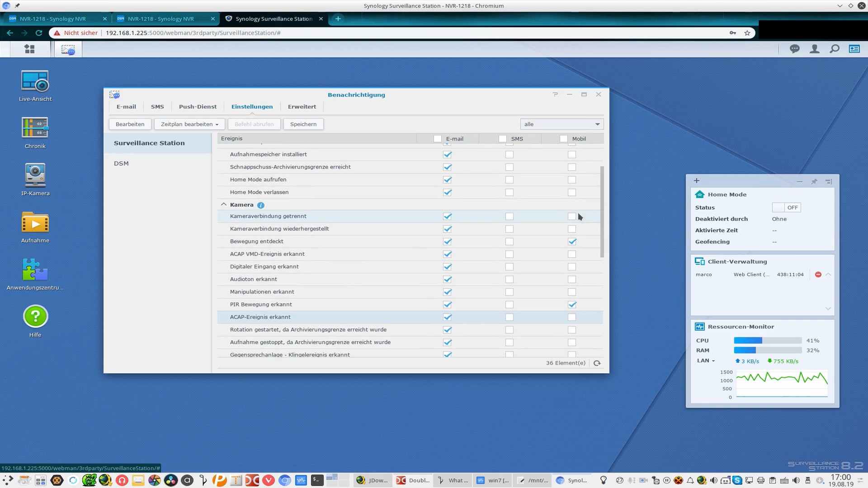
Task: Open the Aufnahme recordings icon
Action: (35, 223)
